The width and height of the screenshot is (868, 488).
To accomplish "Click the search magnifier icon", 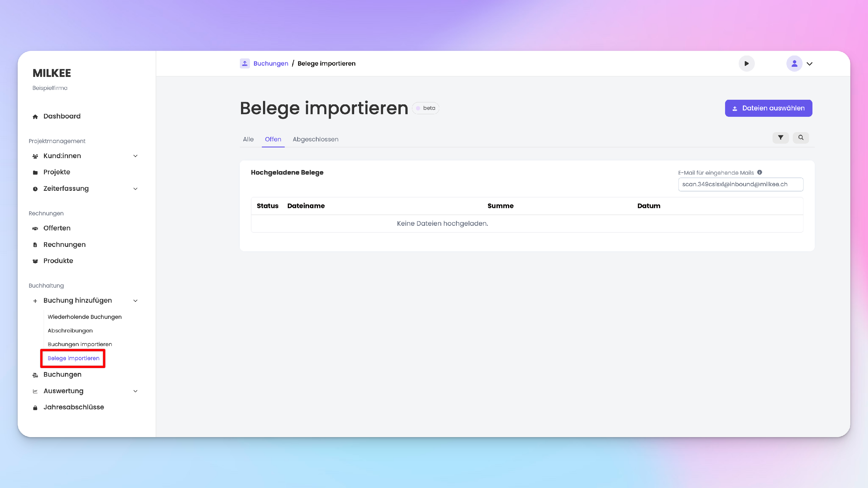I will [x=801, y=137].
